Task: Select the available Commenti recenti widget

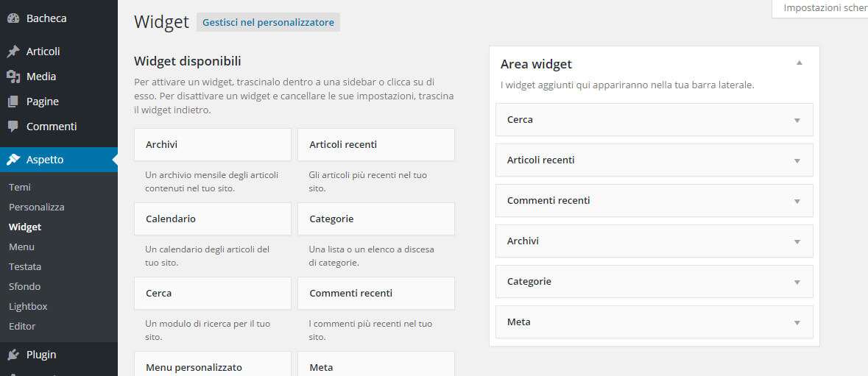Action: tap(376, 293)
